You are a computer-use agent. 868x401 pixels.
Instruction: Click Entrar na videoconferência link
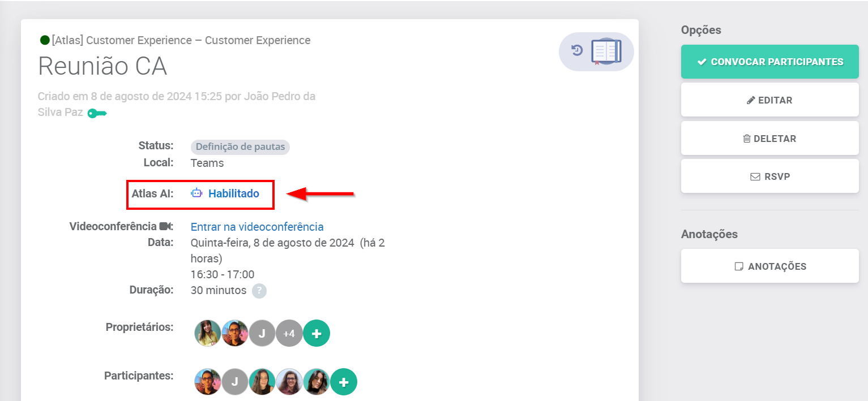pos(257,227)
